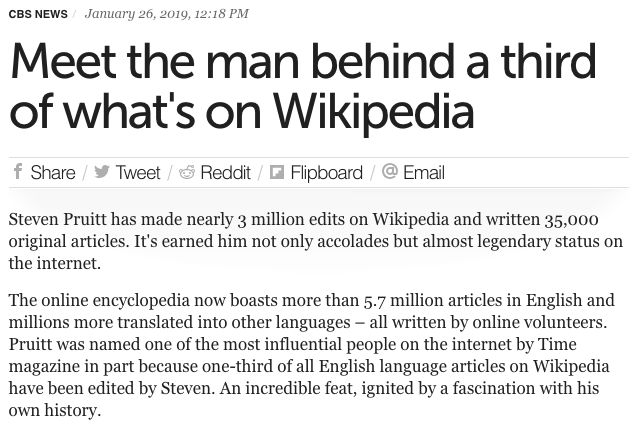Open the CBS News source link
Screen dimensions: 638x430
pos(36,14)
